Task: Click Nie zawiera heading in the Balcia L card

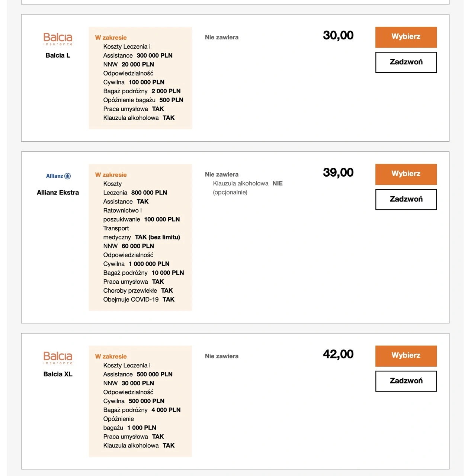Action: [x=222, y=37]
